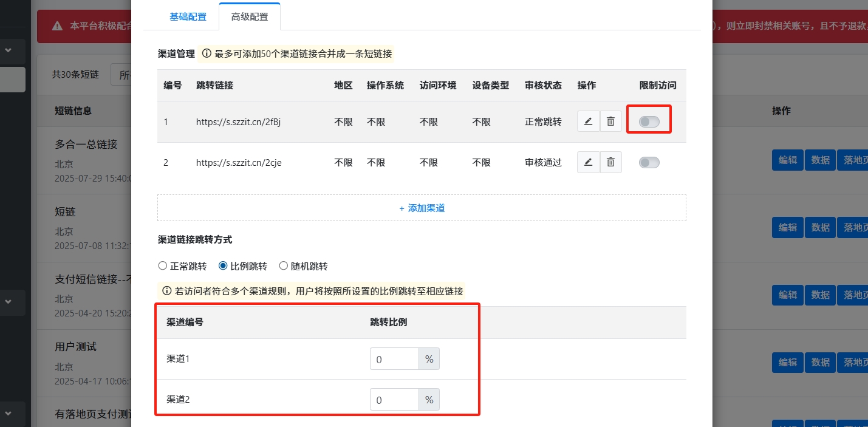Expand the top sidebar chevron menu

tap(9, 50)
